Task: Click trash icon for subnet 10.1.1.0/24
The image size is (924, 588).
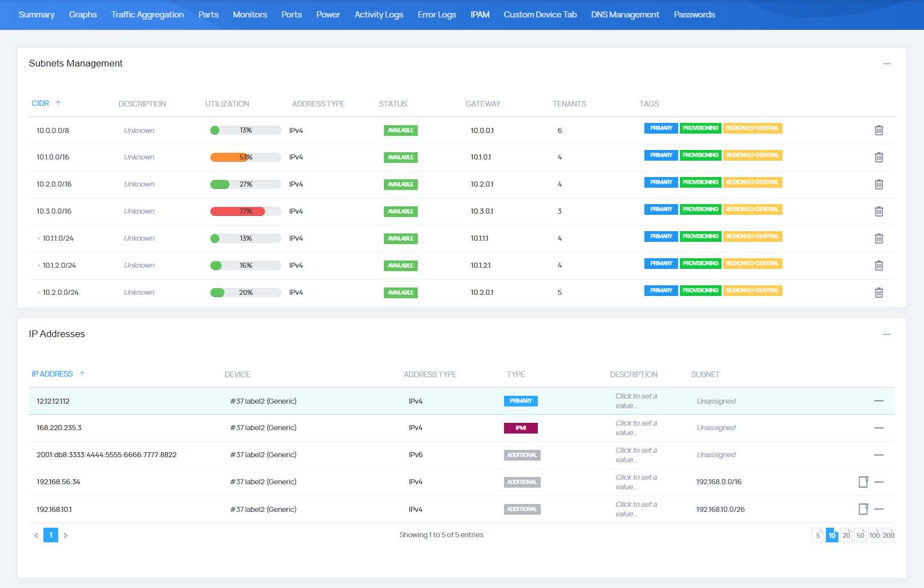Action: tap(878, 238)
